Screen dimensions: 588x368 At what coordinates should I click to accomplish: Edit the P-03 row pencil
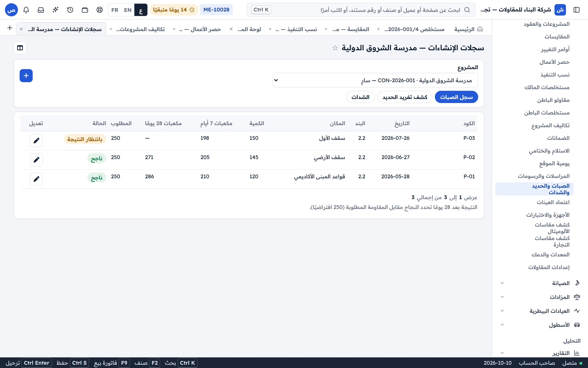36,141
